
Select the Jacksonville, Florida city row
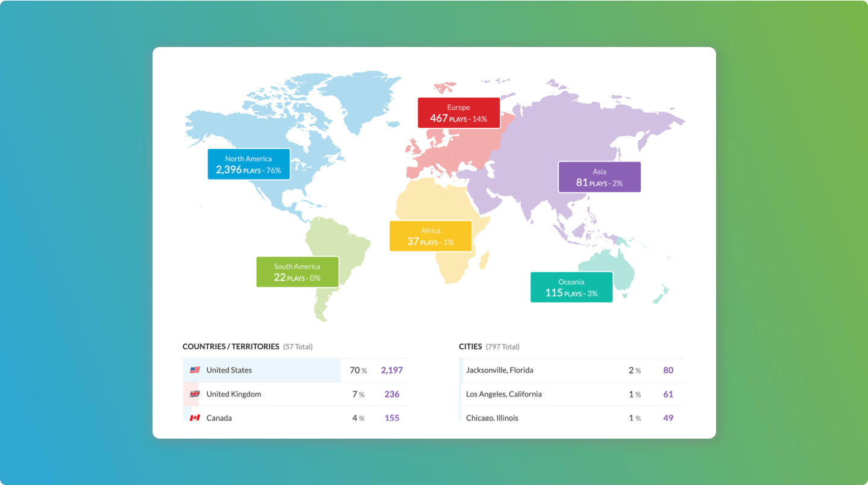click(542, 370)
